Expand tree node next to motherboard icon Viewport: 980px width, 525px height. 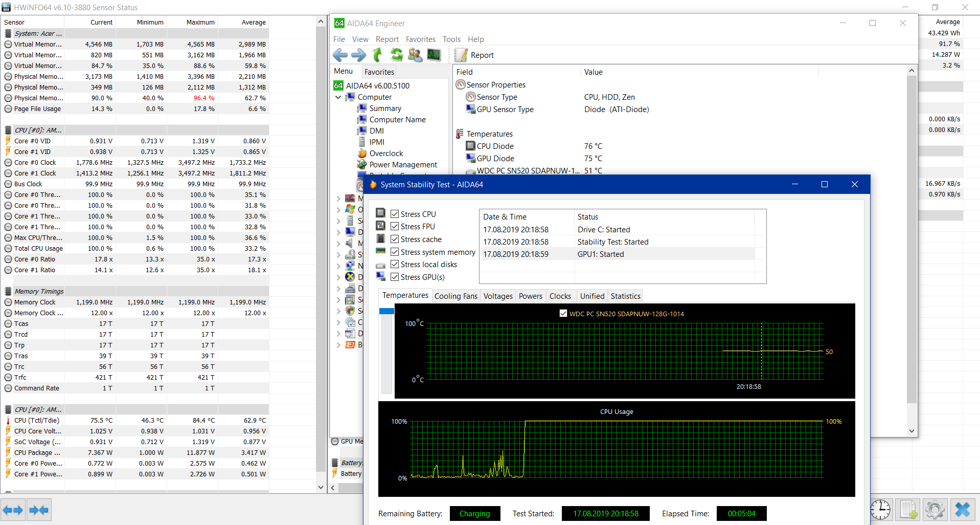click(x=338, y=198)
